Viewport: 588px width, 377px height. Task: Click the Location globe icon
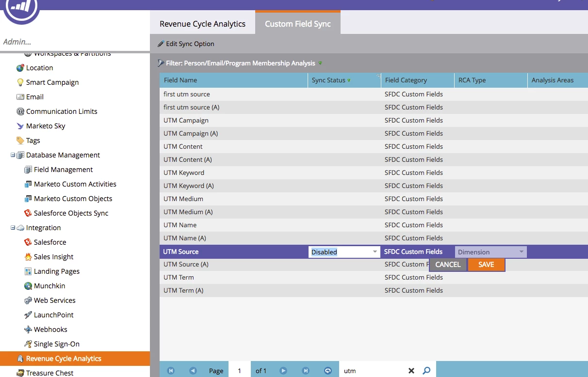click(20, 68)
